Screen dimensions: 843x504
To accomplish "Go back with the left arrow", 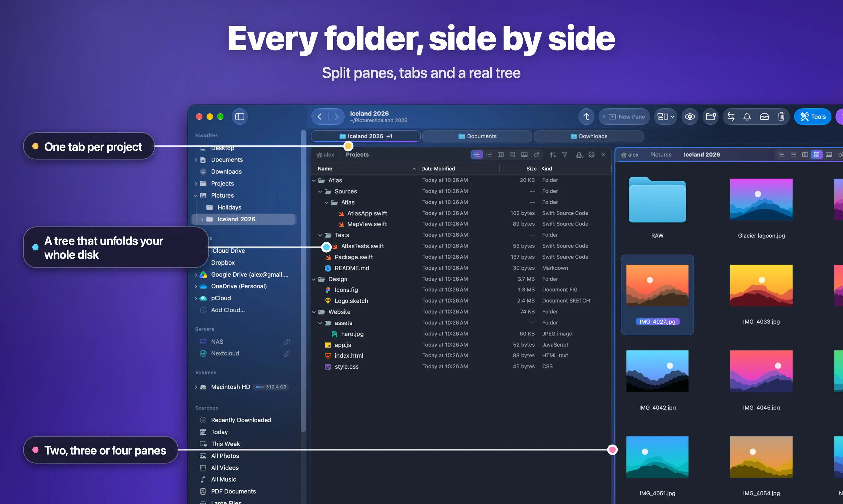I will [x=320, y=116].
